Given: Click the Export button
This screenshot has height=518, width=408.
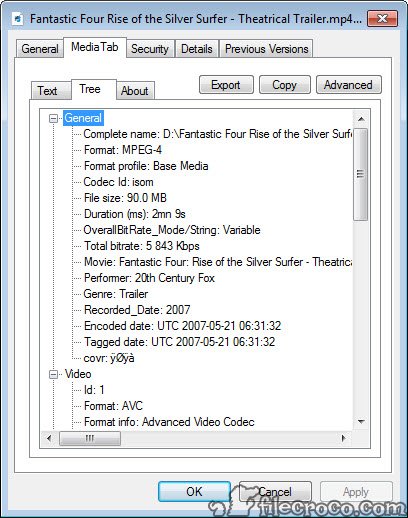Looking at the screenshot, I should (226, 85).
